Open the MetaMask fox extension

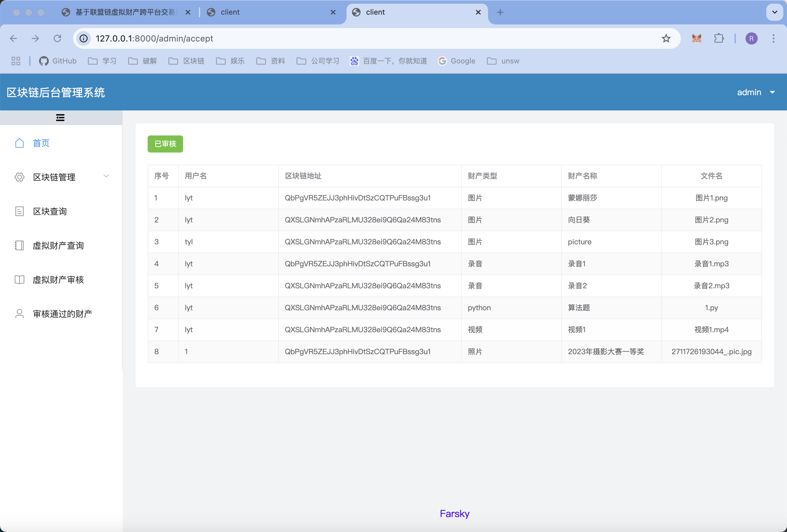[x=696, y=39]
